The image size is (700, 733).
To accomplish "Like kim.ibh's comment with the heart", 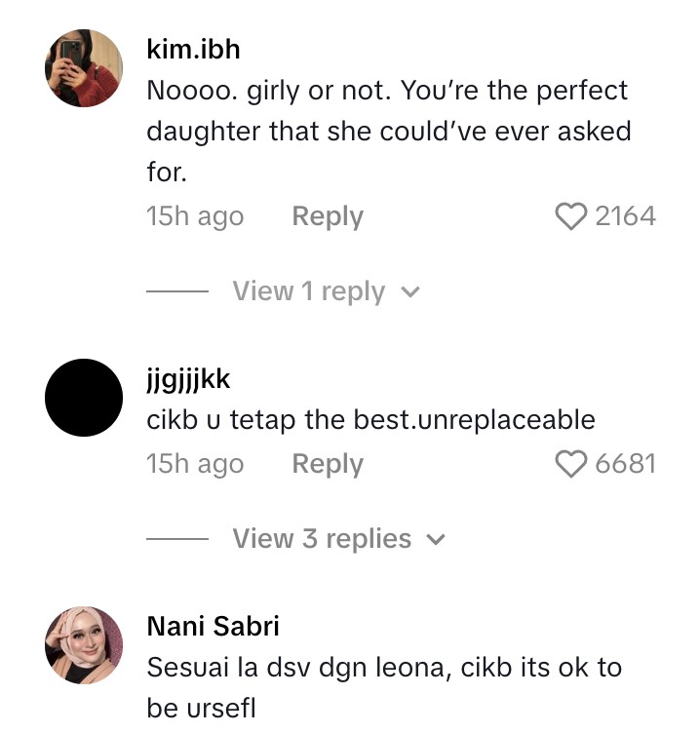I will [571, 216].
